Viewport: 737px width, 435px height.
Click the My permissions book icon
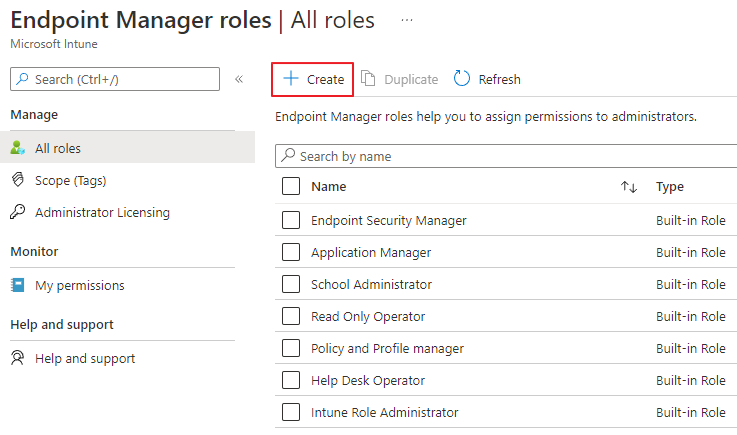click(x=17, y=285)
